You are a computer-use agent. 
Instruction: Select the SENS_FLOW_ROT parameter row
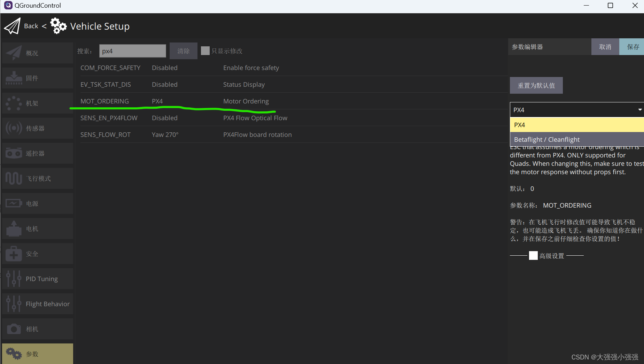pyautogui.click(x=294, y=134)
